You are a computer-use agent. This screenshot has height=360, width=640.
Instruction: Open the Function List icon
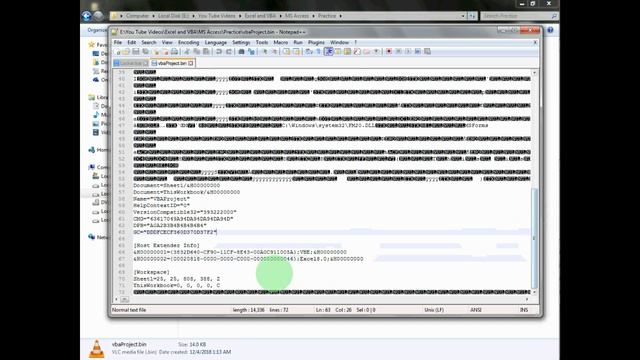(358, 51)
